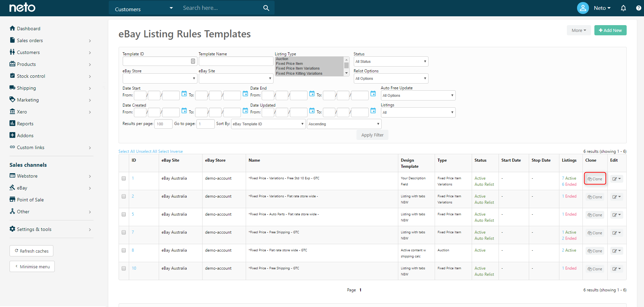Click the '7 Active' listings link
The width and height of the screenshot is (644, 307).
(x=569, y=178)
